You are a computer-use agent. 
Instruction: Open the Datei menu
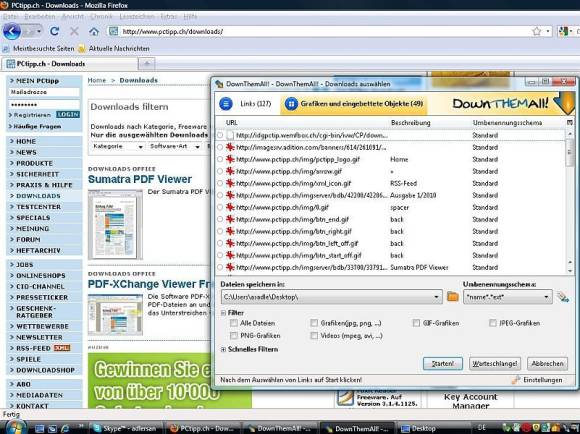(10, 17)
